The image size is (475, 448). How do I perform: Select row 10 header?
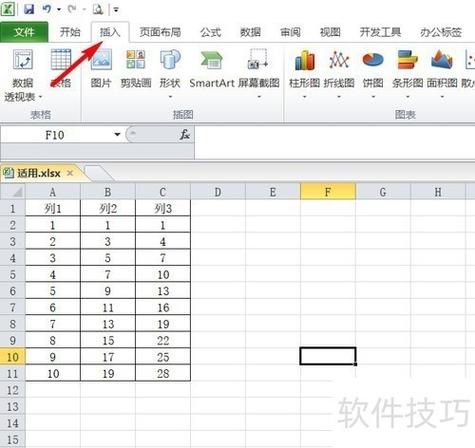pyautogui.click(x=13, y=357)
